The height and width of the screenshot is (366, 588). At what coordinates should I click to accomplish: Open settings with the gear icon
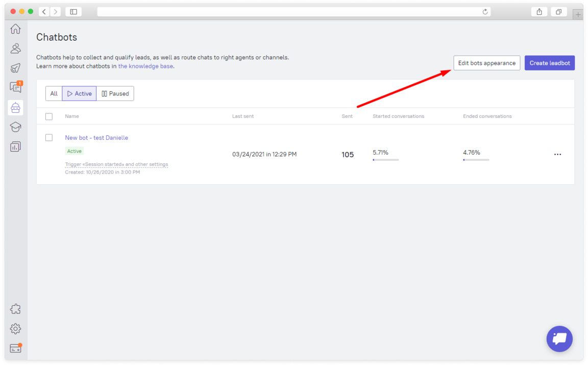coord(15,328)
